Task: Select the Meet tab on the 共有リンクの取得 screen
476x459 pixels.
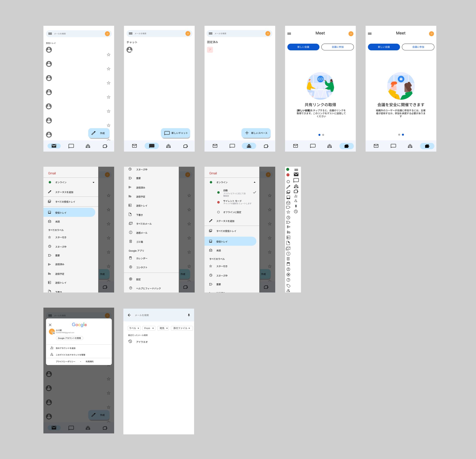Action: [x=347, y=146]
